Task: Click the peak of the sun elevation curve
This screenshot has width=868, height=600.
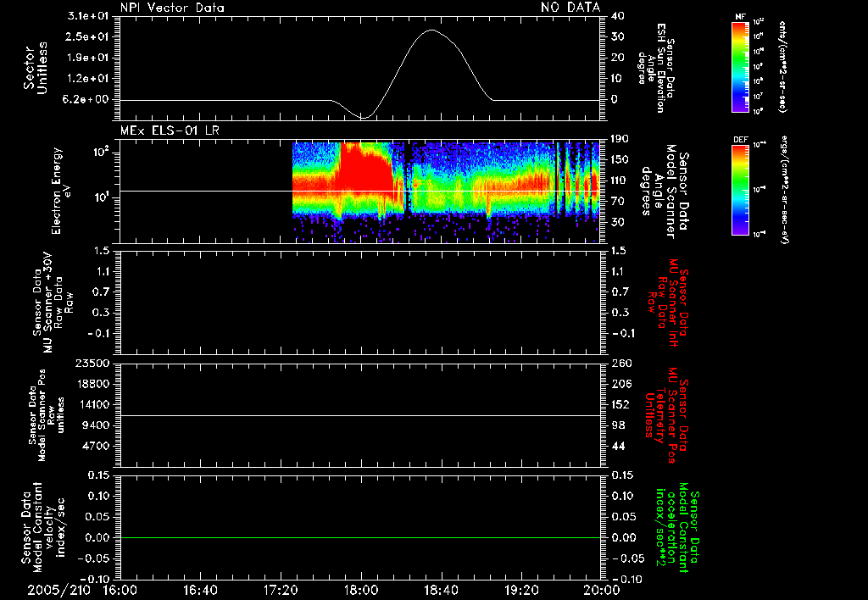Action: [x=431, y=30]
